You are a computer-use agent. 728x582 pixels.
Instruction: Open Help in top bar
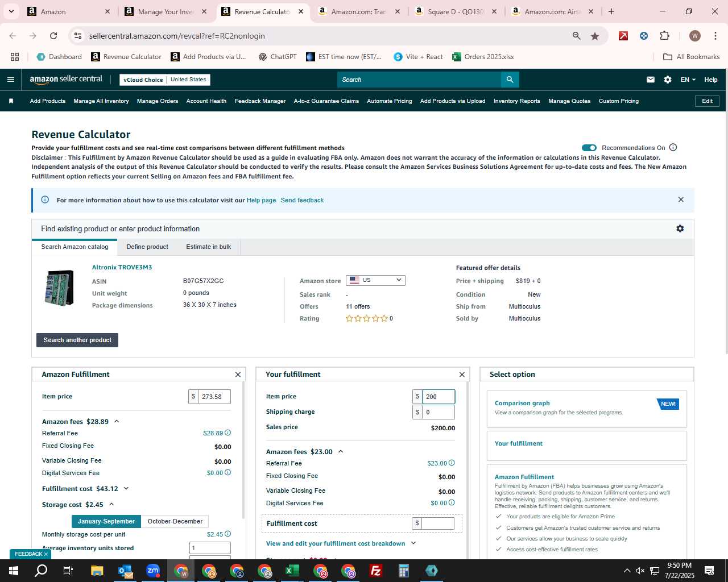tap(711, 80)
